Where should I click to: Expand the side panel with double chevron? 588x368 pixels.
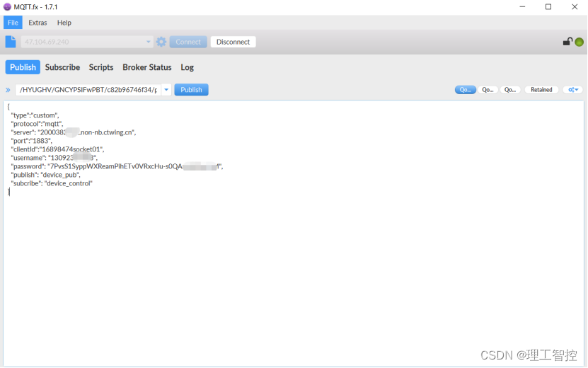(8, 90)
